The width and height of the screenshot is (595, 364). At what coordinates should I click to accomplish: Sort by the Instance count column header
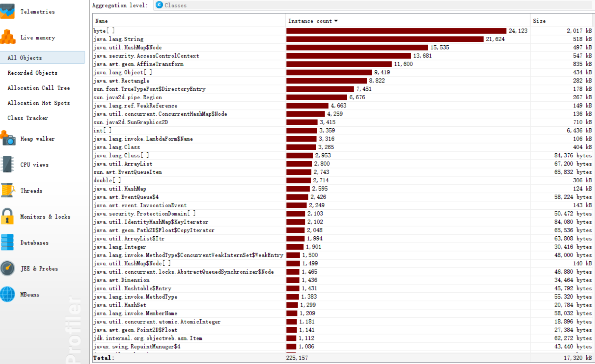(408, 21)
